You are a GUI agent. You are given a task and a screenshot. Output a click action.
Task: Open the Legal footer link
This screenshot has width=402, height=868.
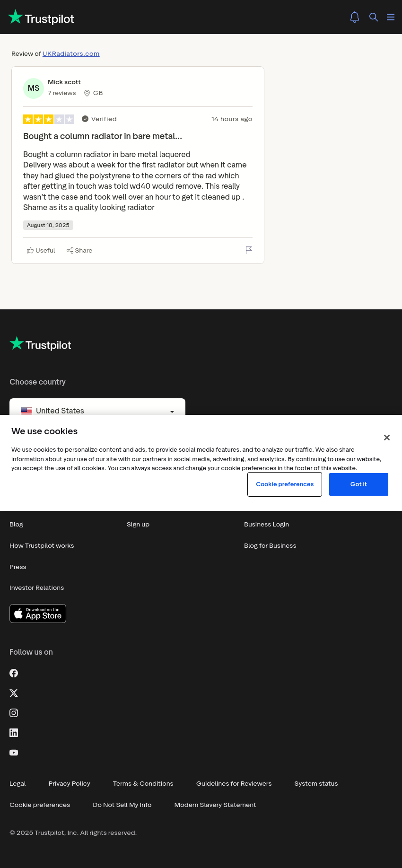pos(17,784)
